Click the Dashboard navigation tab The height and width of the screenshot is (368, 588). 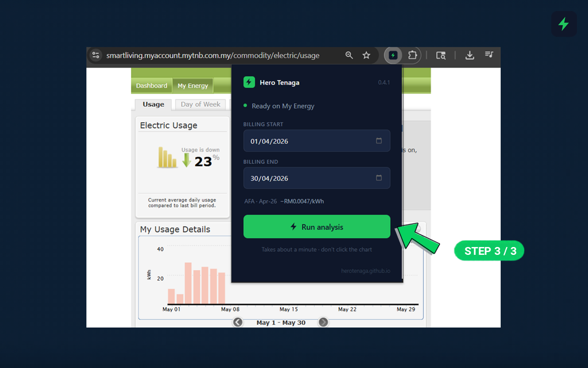(x=152, y=86)
